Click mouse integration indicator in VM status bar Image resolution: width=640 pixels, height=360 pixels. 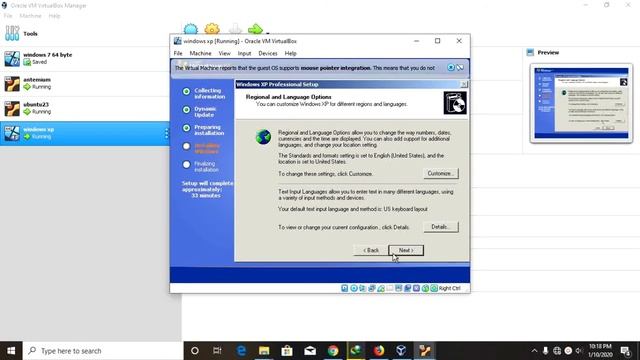pos(425,289)
